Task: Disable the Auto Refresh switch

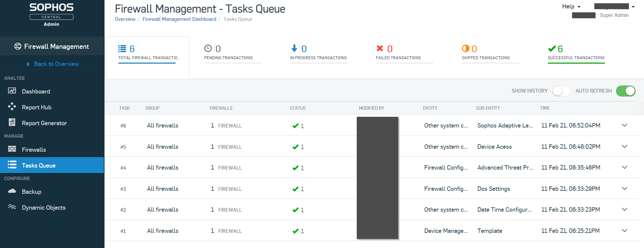Action: [626, 91]
